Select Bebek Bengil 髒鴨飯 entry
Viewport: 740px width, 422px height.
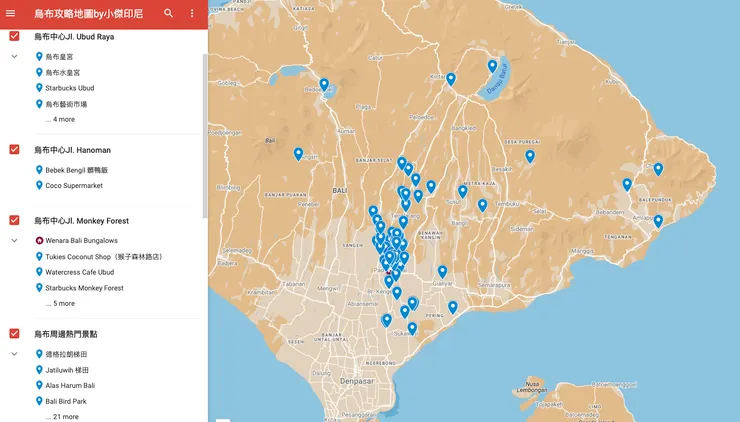[x=76, y=170]
